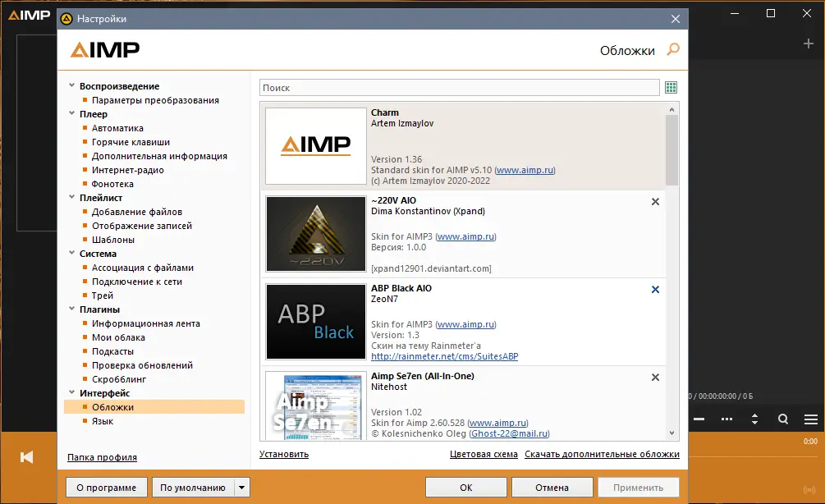This screenshot has height=504, width=825.
Task: Click the skin list scroll-down arrow
Action: tap(671, 433)
